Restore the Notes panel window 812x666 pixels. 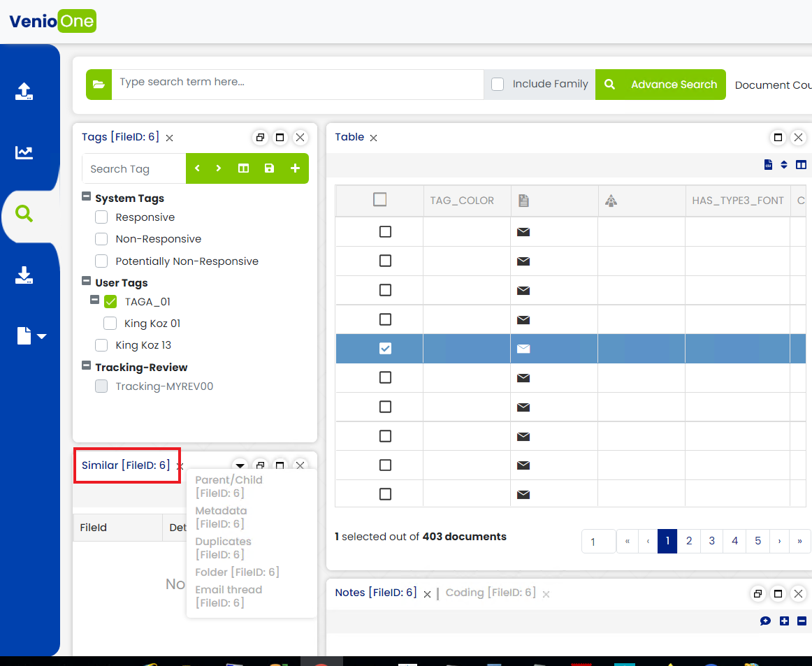pos(757,593)
